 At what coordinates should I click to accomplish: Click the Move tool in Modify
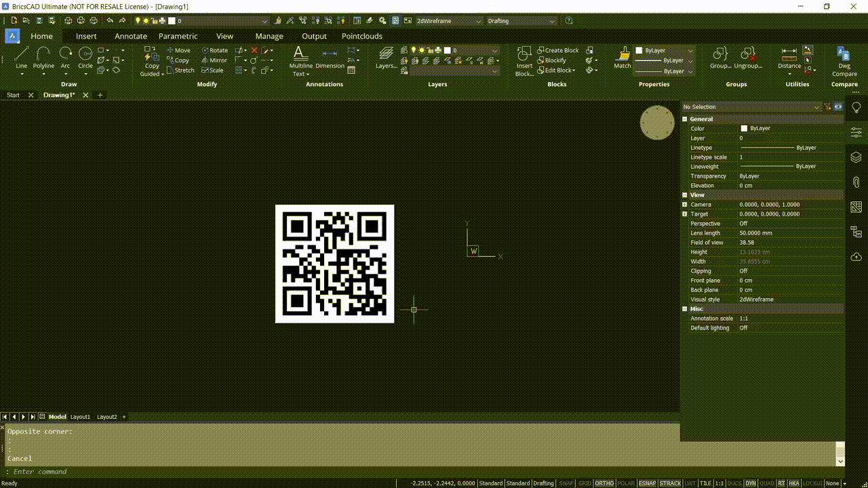(179, 50)
